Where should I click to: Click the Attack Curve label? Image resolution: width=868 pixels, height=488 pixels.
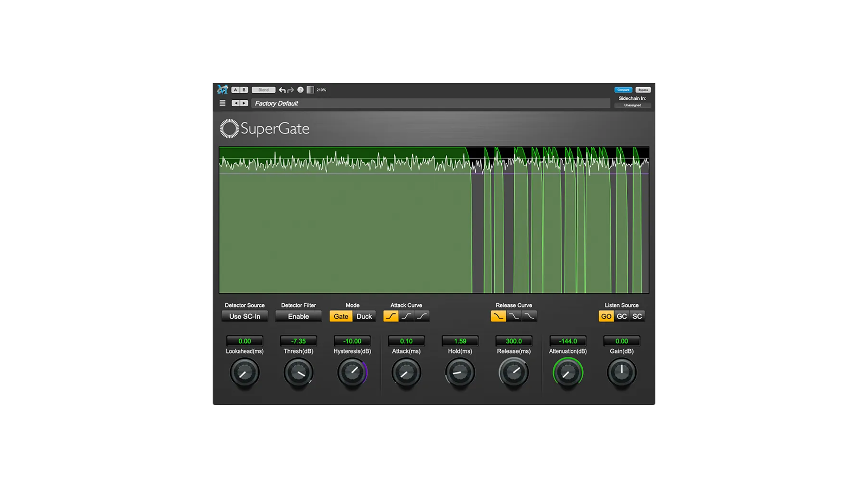click(x=406, y=305)
